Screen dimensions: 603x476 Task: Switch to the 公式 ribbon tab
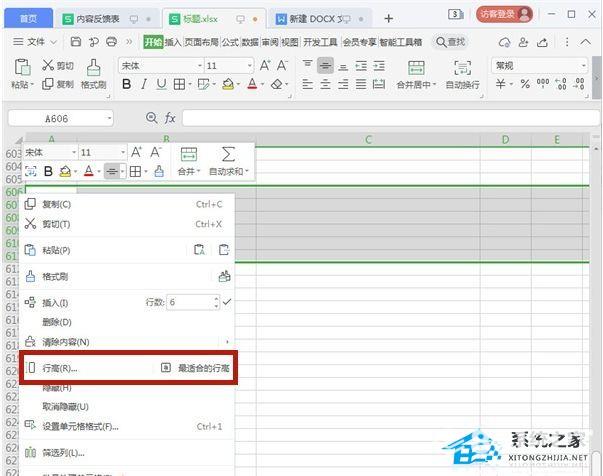tap(230, 42)
